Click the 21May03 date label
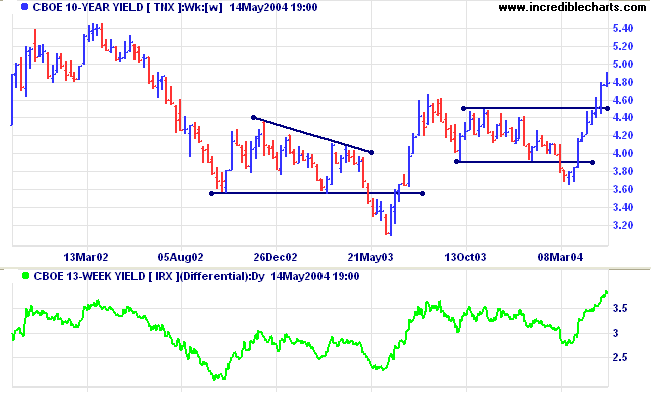 coord(370,258)
